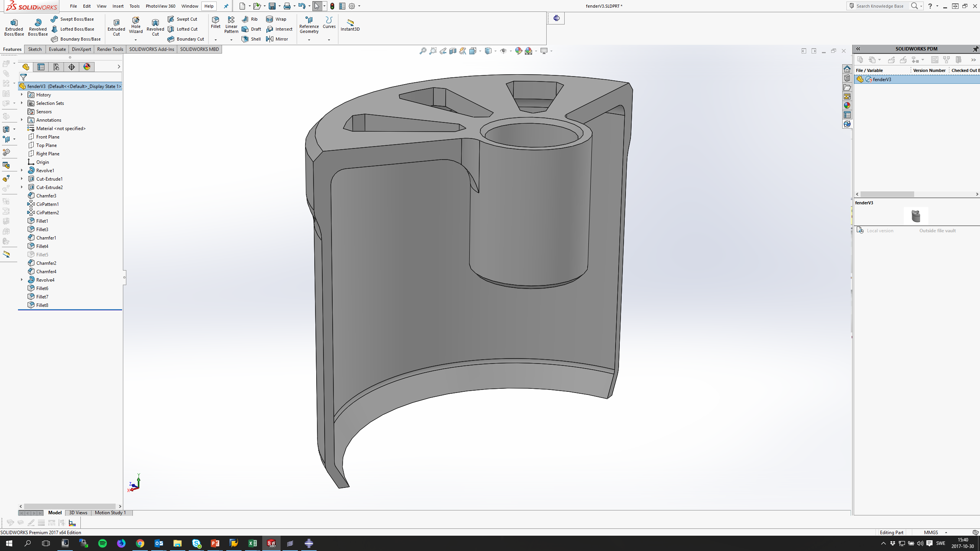Screen dimensions: 980x551
Task: Select the Extruded Boss/Base tool
Action: point(14,27)
